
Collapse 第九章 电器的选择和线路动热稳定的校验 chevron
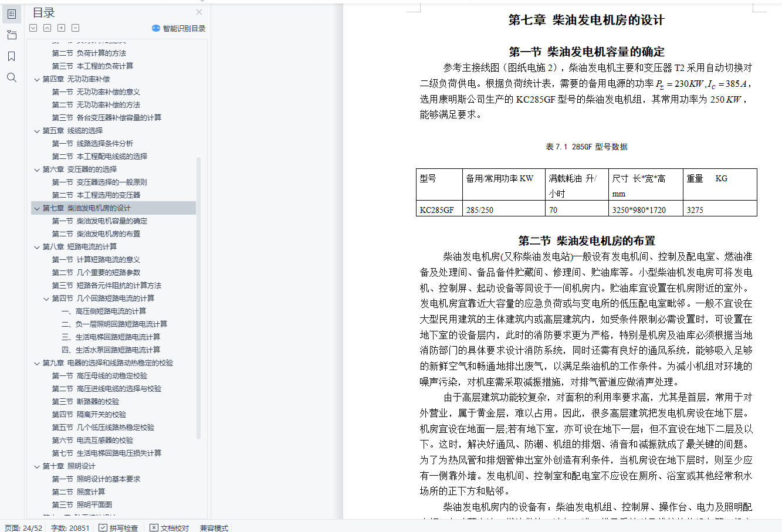[37, 363]
